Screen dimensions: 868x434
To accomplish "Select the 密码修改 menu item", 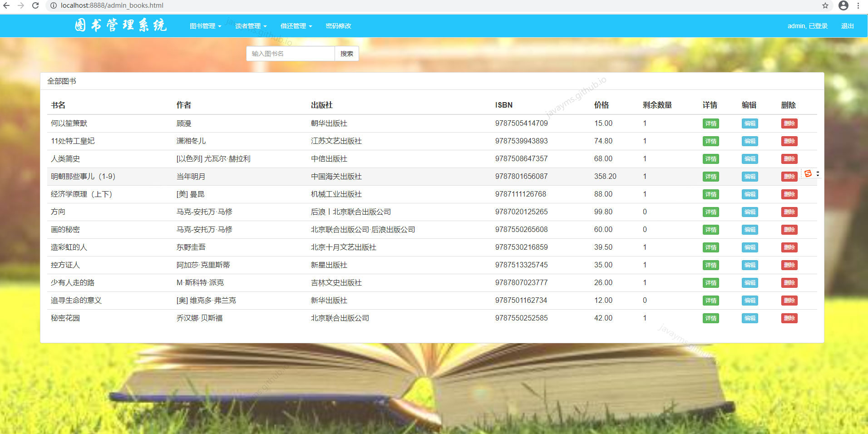I will click(338, 26).
